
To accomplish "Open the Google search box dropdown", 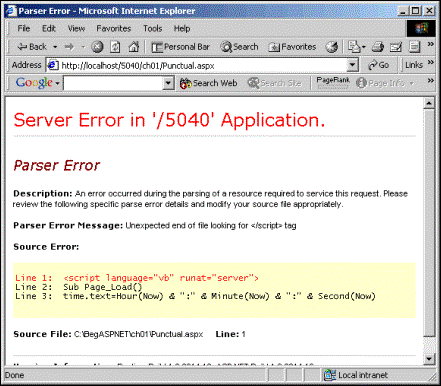I will click(168, 83).
